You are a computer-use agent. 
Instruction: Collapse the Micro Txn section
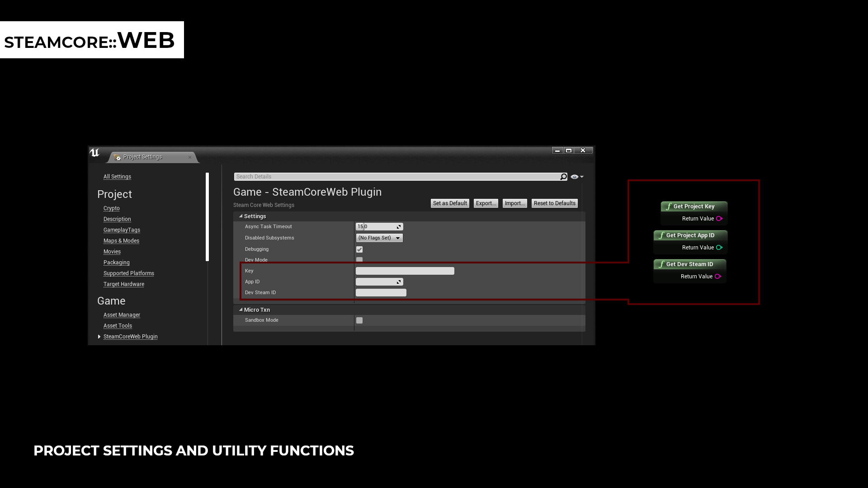(241, 310)
